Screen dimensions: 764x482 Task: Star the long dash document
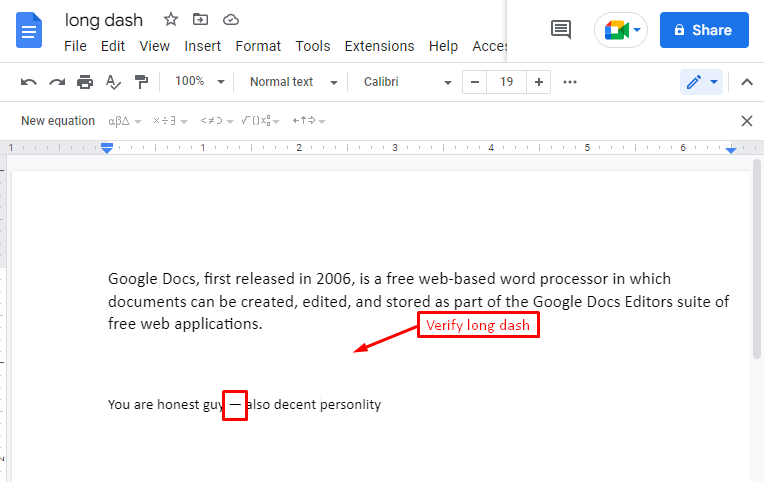171,19
